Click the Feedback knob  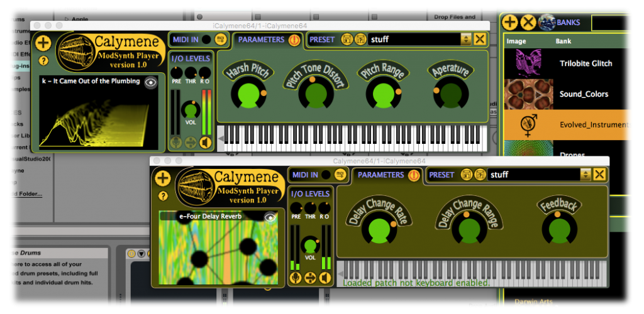coord(559,229)
